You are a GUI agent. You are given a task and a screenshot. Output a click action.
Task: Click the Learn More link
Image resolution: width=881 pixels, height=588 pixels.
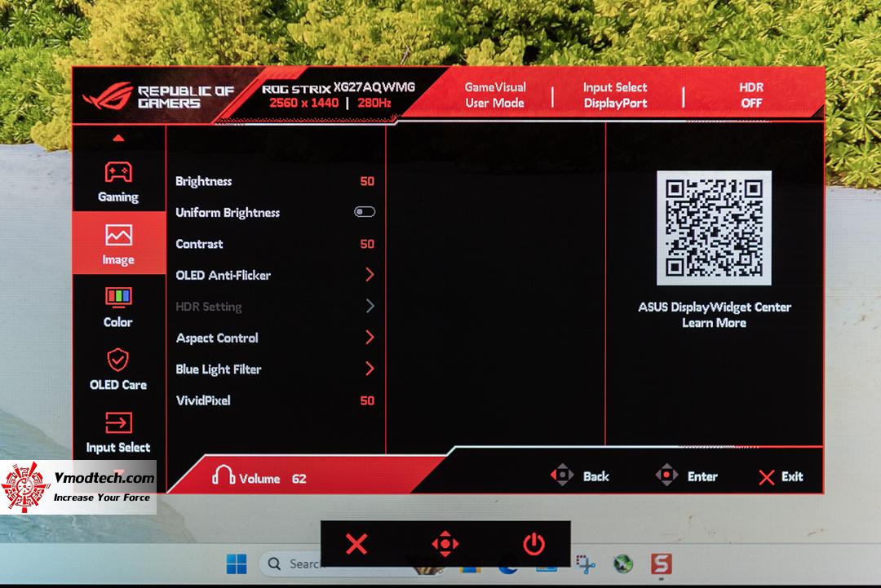coord(714,323)
